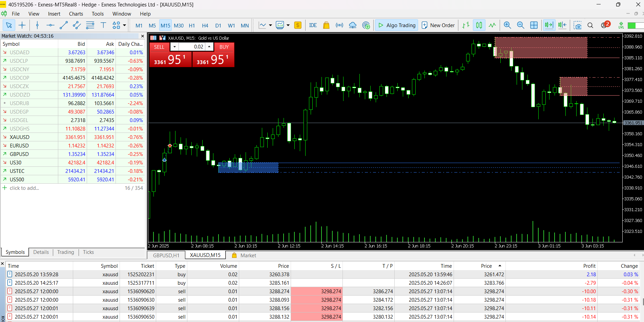Image resolution: width=644 pixels, height=322 pixels.
Task: Select the cursor arrow tool
Action: (9, 25)
